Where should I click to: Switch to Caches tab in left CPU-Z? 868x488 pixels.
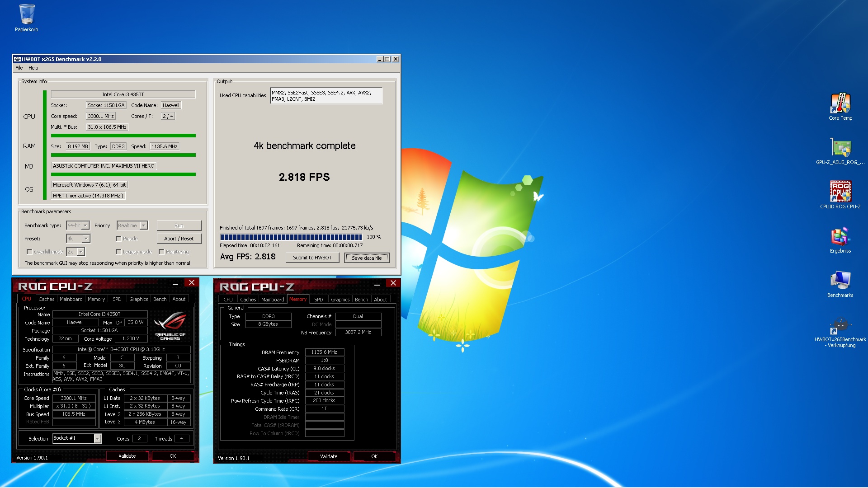tap(46, 299)
